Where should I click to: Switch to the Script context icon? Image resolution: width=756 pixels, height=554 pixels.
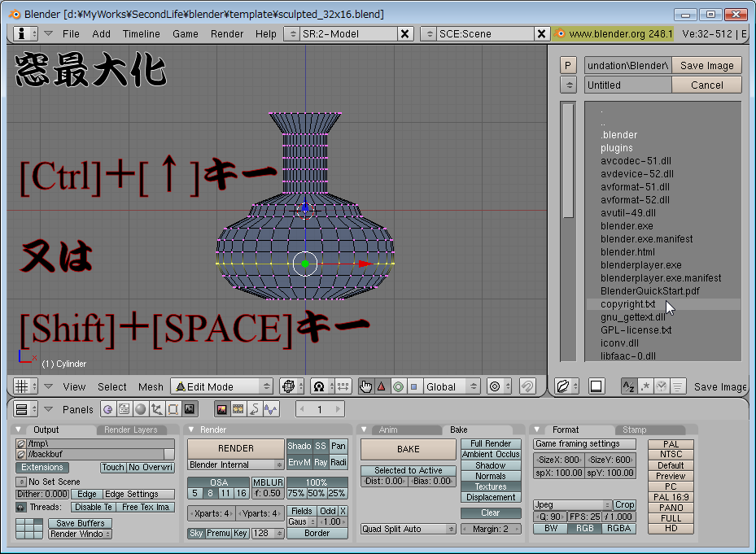pos(124,409)
